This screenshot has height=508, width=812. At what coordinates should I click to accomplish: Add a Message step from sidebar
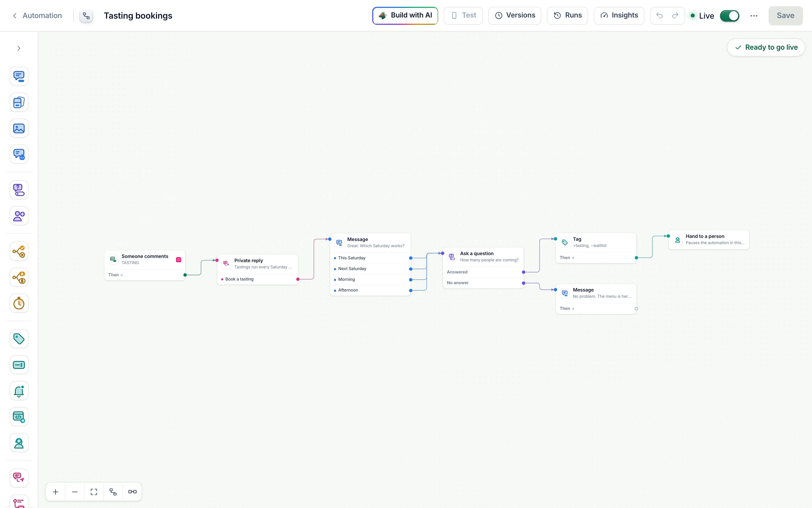pos(19,76)
